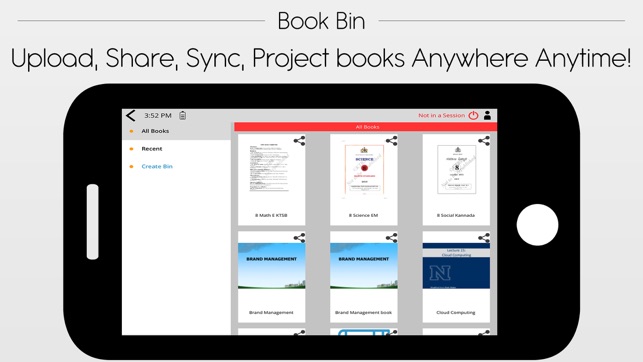Share the 8 Science EM book
643x362 pixels.
coord(392,141)
